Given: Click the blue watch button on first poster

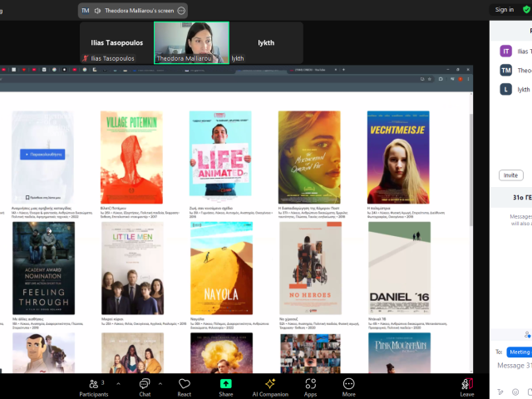Looking at the screenshot, I should click(x=42, y=155).
